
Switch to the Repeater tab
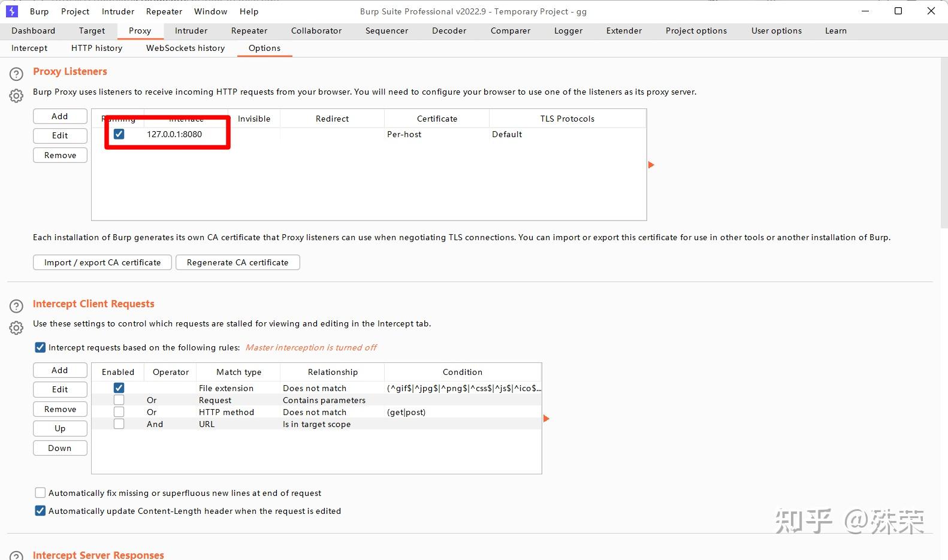point(249,31)
